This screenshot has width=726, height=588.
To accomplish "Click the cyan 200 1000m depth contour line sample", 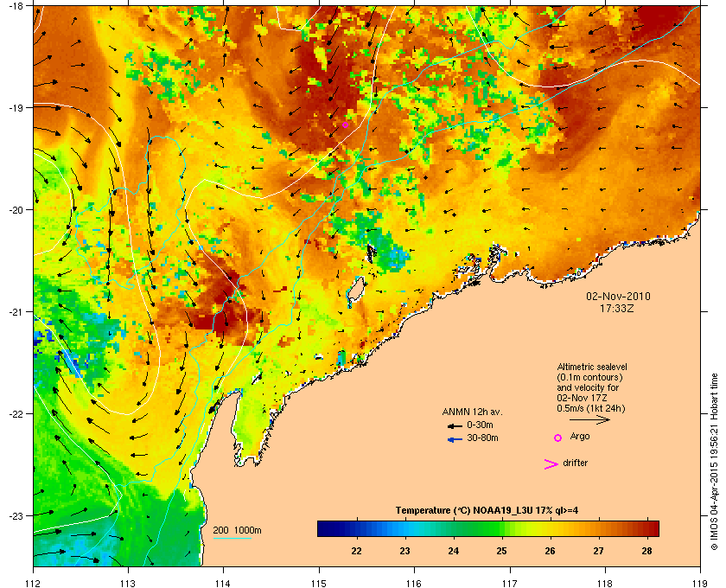I will pyautogui.click(x=232, y=539).
